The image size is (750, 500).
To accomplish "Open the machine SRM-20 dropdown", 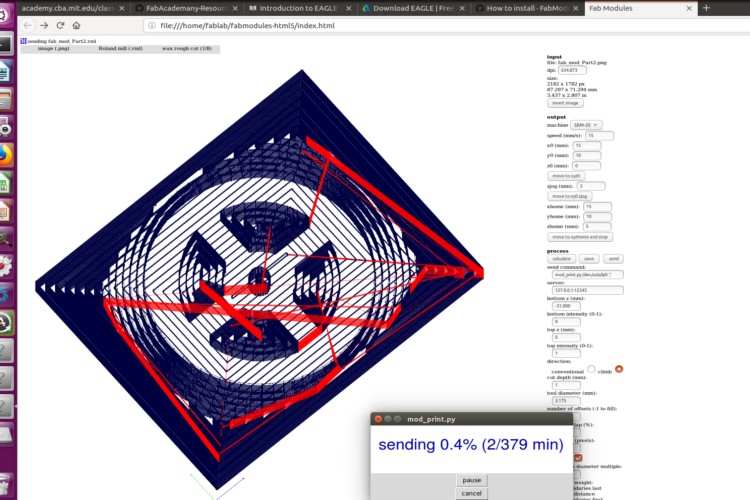I will (x=586, y=125).
